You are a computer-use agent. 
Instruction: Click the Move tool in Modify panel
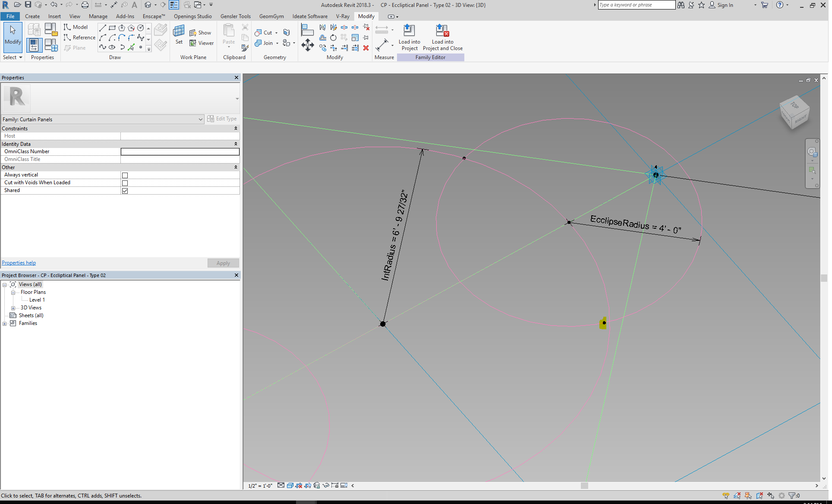click(x=308, y=45)
